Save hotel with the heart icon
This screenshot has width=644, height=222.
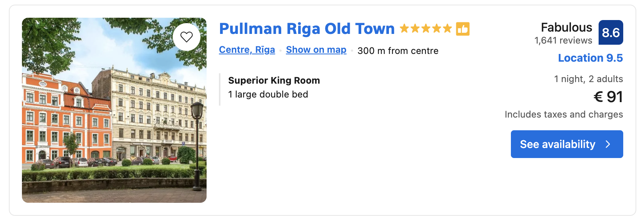tap(187, 37)
